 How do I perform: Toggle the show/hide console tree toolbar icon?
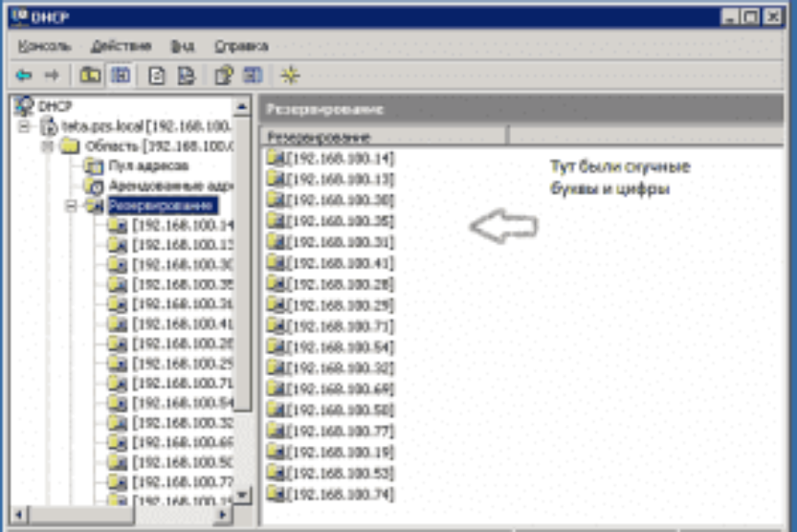point(121,76)
